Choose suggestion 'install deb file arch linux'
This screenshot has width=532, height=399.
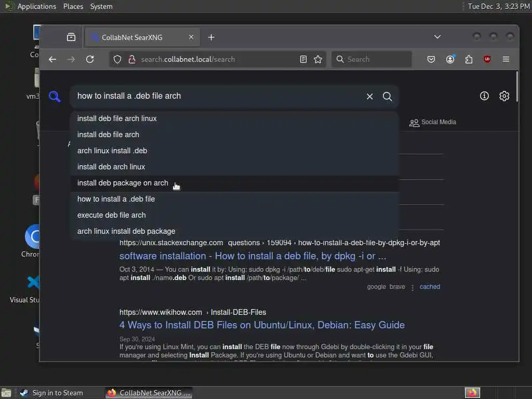pos(234,119)
